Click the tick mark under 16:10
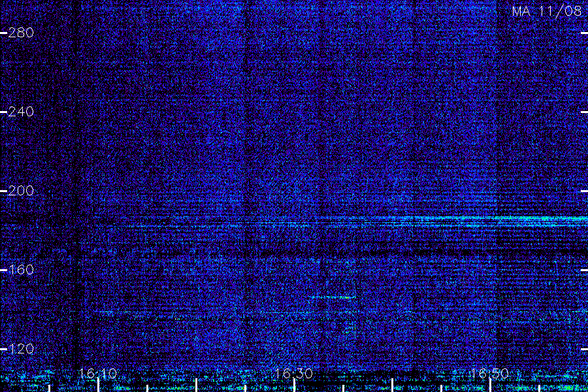The width and height of the screenshot is (588, 392). pos(98,385)
